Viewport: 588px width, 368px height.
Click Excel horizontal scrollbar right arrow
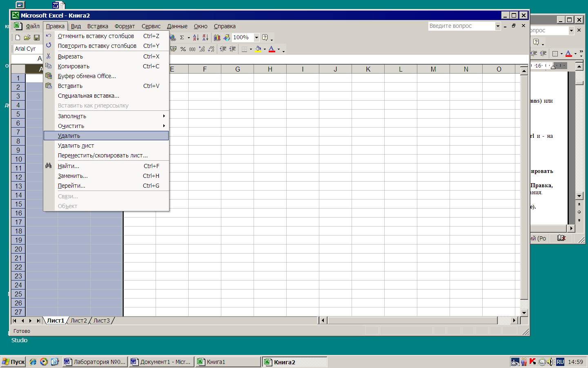(x=514, y=321)
